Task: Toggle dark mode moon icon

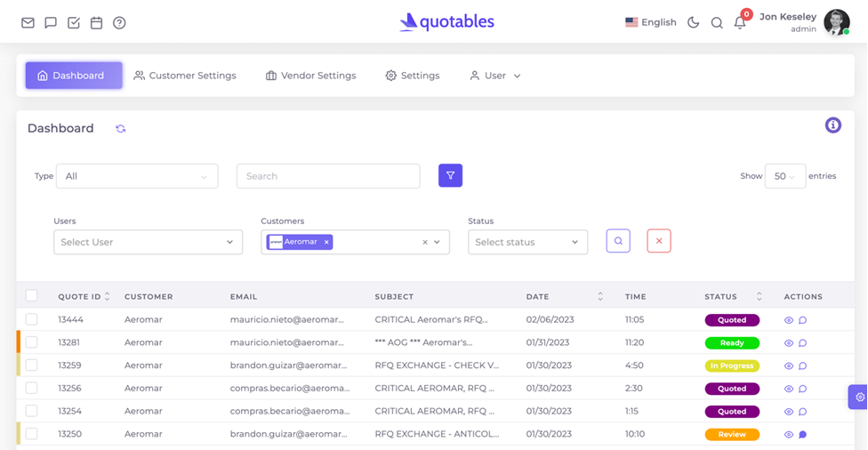Action: 693,22
